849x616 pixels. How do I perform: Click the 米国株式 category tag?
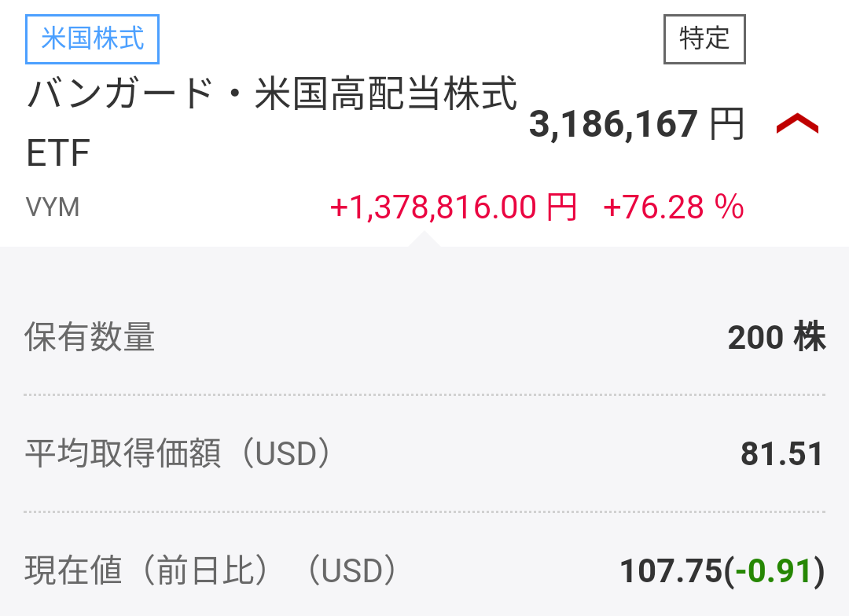tap(93, 39)
